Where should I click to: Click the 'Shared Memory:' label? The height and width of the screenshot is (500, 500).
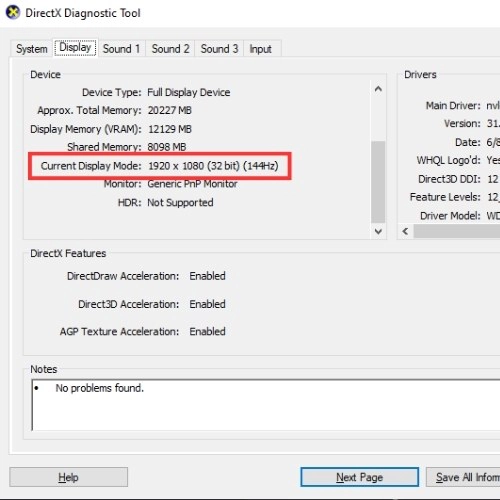click(104, 147)
